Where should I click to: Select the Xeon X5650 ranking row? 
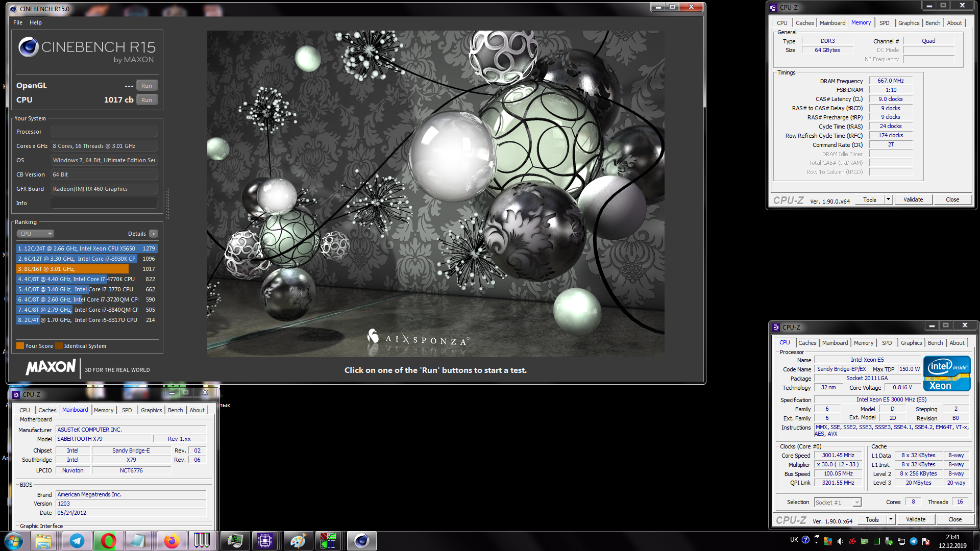coord(87,248)
